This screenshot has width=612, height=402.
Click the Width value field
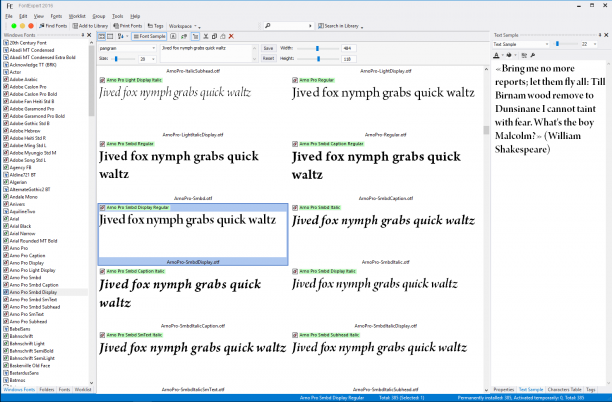349,48
